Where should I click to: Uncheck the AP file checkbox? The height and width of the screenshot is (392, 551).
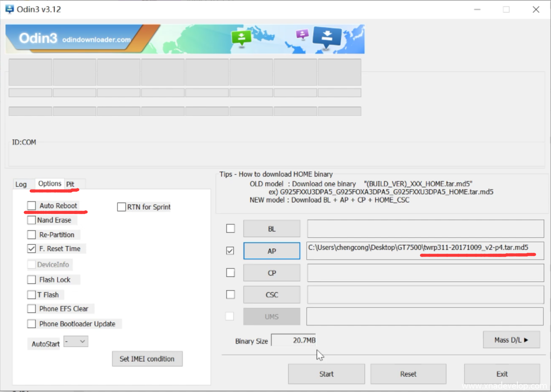[230, 251]
